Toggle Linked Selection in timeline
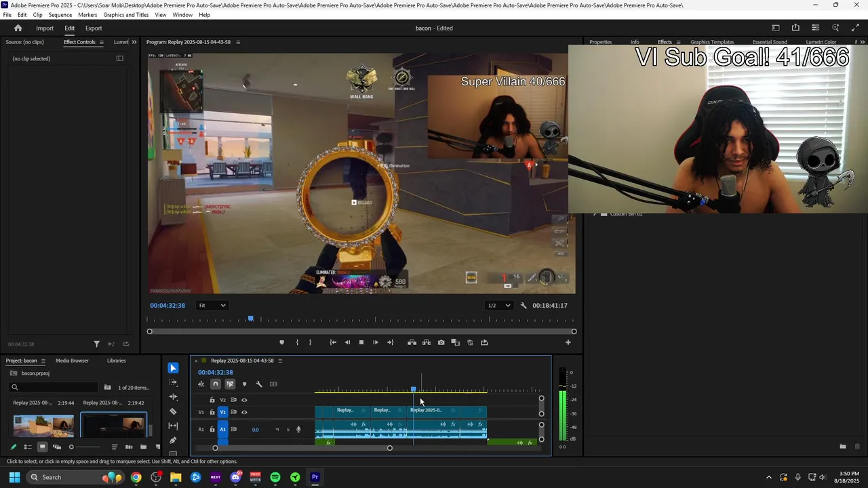 pyautogui.click(x=230, y=384)
